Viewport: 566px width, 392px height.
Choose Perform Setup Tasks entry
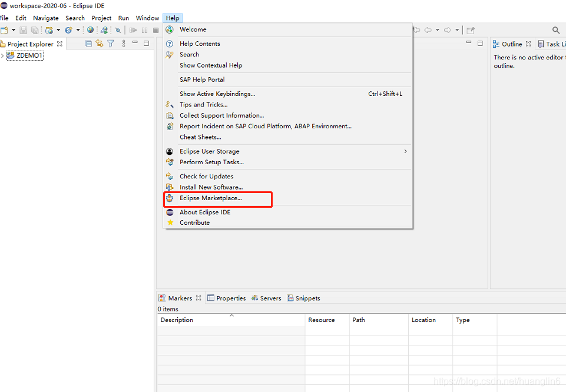pyautogui.click(x=287, y=162)
